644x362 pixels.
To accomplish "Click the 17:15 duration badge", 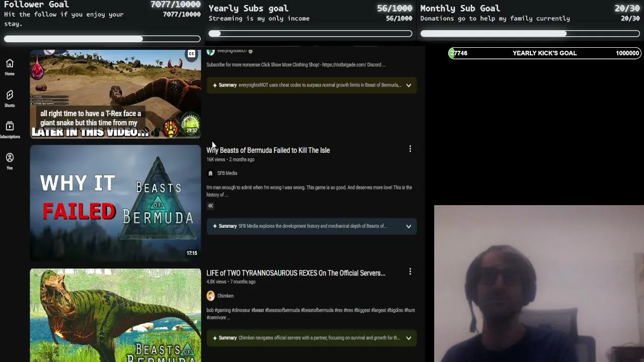I will click(x=192, y=253).
